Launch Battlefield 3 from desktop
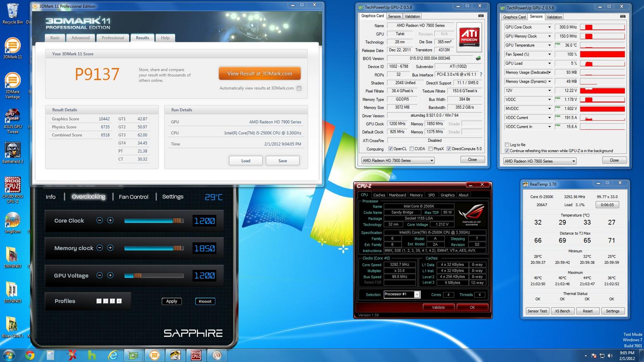The width and height of the screenshot is (644, 362). click(12, 153)
